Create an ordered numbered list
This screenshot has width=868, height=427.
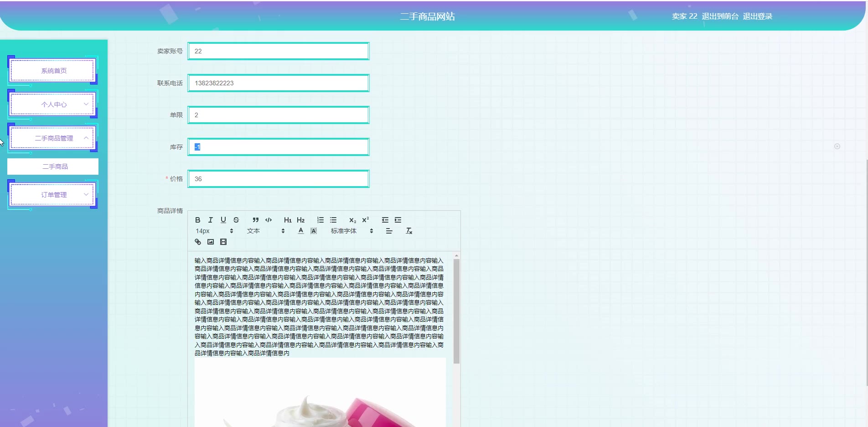click(x=320, y=220)
